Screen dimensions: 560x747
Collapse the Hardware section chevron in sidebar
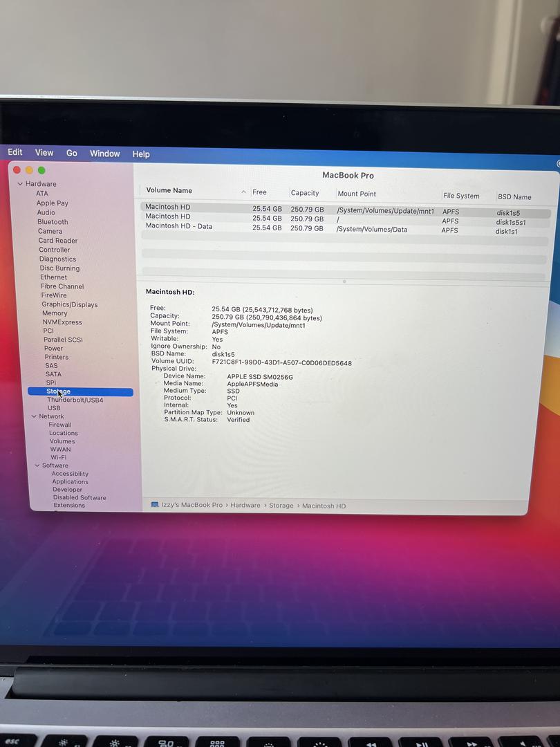click(20, 183)
